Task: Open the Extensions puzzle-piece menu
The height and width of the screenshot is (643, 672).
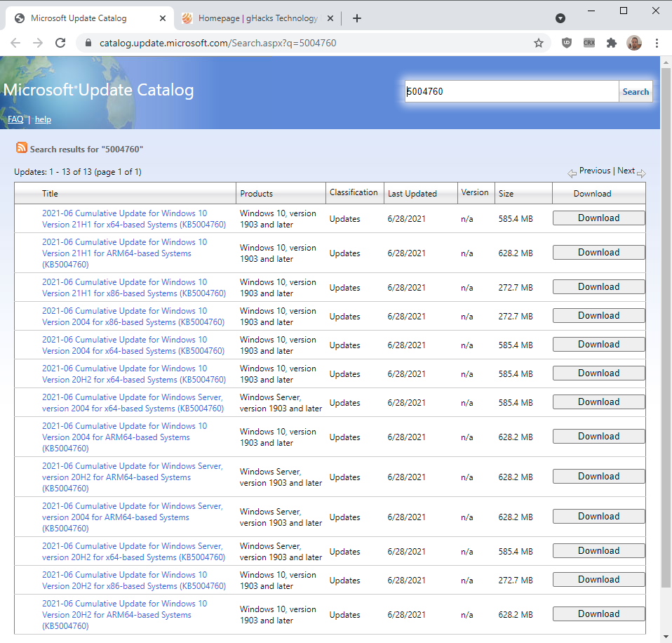Action: pos(612,43)
